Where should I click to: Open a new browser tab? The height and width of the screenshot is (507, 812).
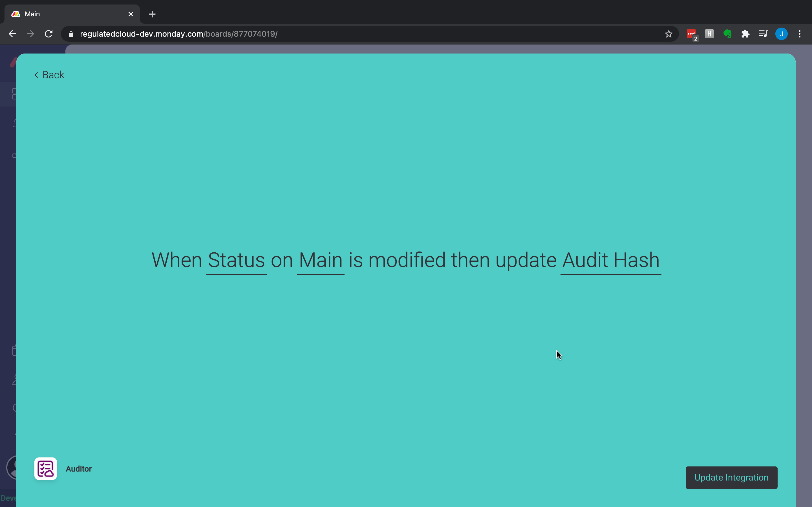point(152,14)
